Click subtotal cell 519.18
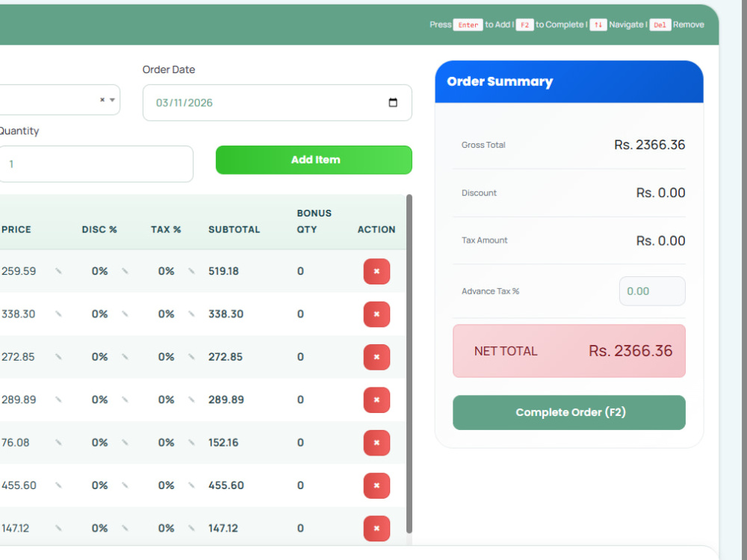The height and width of the screenshot is (560, 747). tap(223, 271)
